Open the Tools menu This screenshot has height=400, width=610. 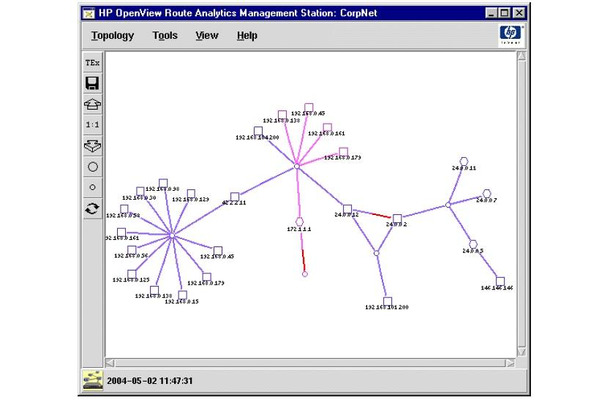coord(165,35)
